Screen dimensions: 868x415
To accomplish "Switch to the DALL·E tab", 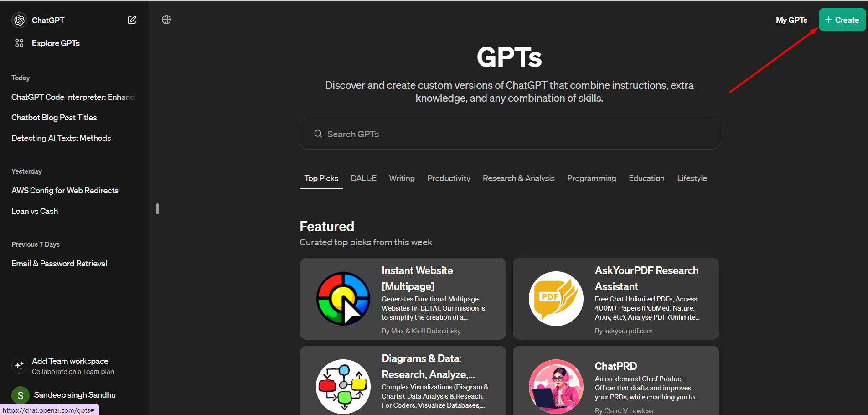I will [363, 178].
